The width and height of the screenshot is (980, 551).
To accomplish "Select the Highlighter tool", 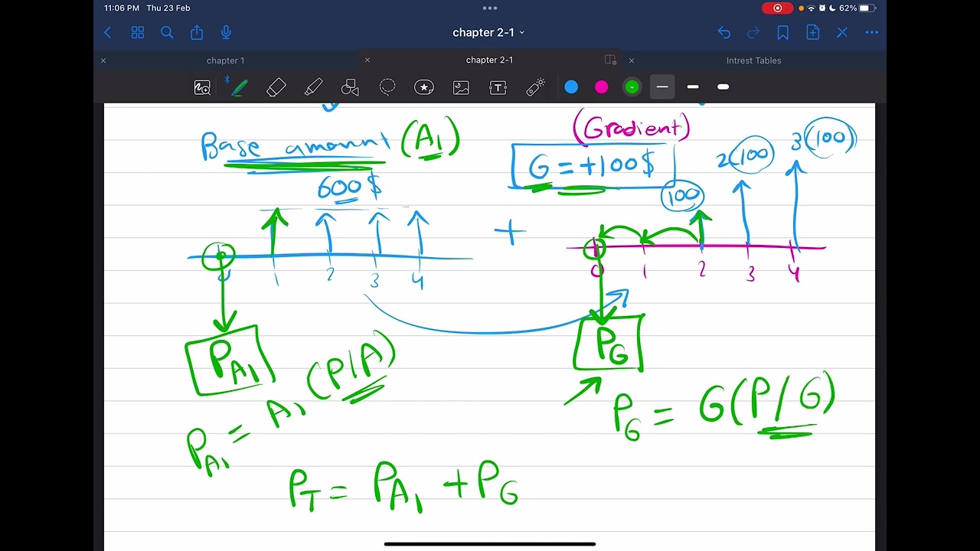I will point(313,87).
